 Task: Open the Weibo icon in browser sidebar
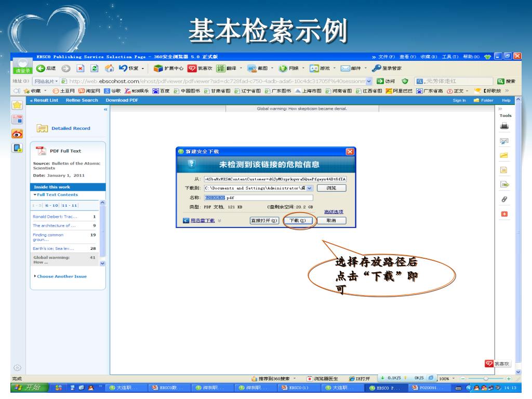(17, 134)
